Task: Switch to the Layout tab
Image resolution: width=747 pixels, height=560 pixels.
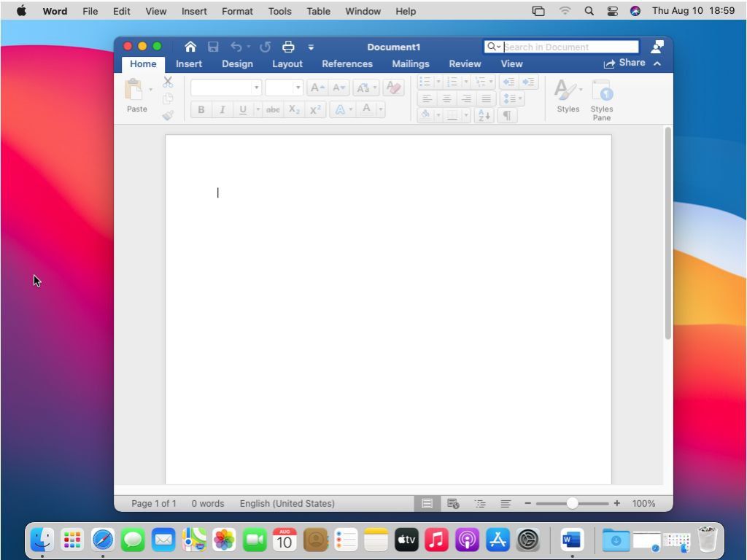Action: (x=287, y=64)
